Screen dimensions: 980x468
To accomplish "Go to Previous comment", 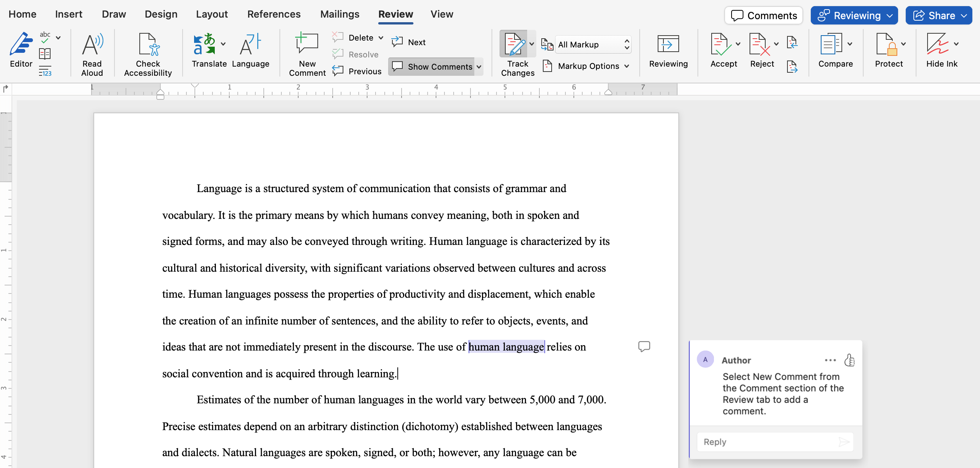I will (357, 71).
